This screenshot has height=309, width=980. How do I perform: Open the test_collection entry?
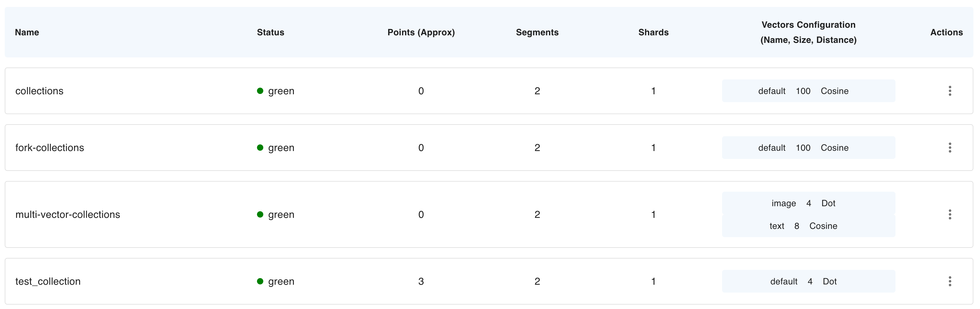(48, 281)
